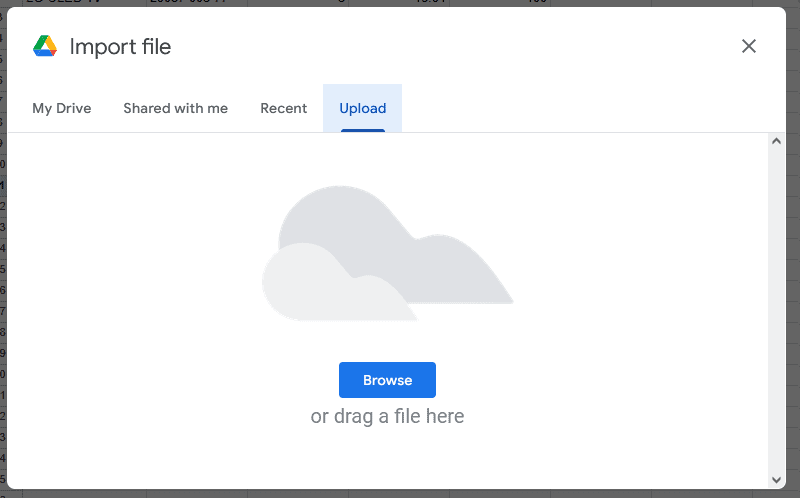800x498 pixels.
Task: Select the Recent tab
Action: pyautogui.click(x=284, y=108)
